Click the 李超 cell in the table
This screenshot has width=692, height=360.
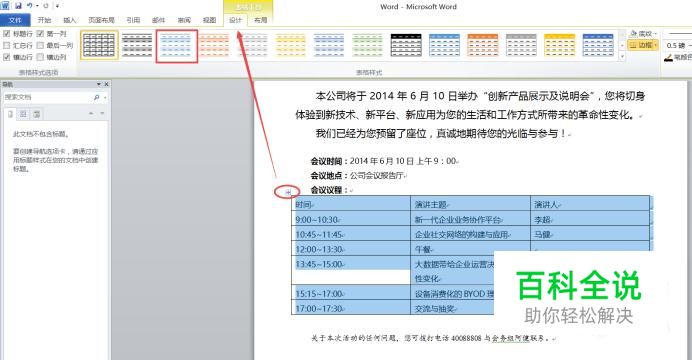point(590,219)
